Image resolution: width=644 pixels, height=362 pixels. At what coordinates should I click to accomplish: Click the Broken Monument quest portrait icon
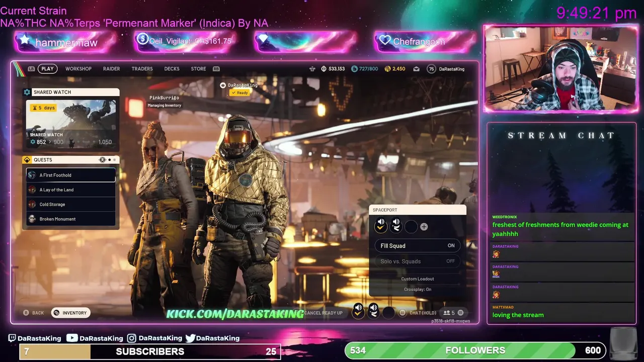32,219
